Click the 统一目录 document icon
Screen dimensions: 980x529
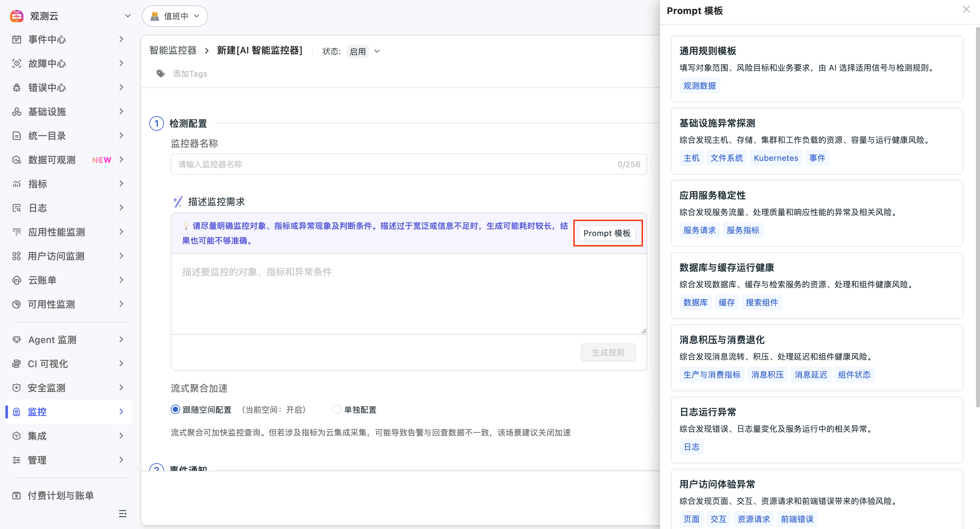pyautogui.click(x=16, y=136)
